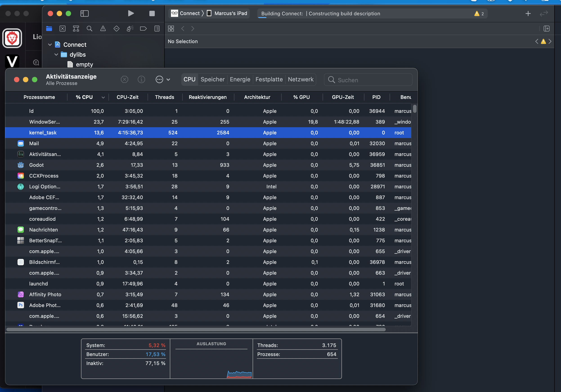
Task: Open the Project navigator folder icon in Xcode
Action: 49,29
